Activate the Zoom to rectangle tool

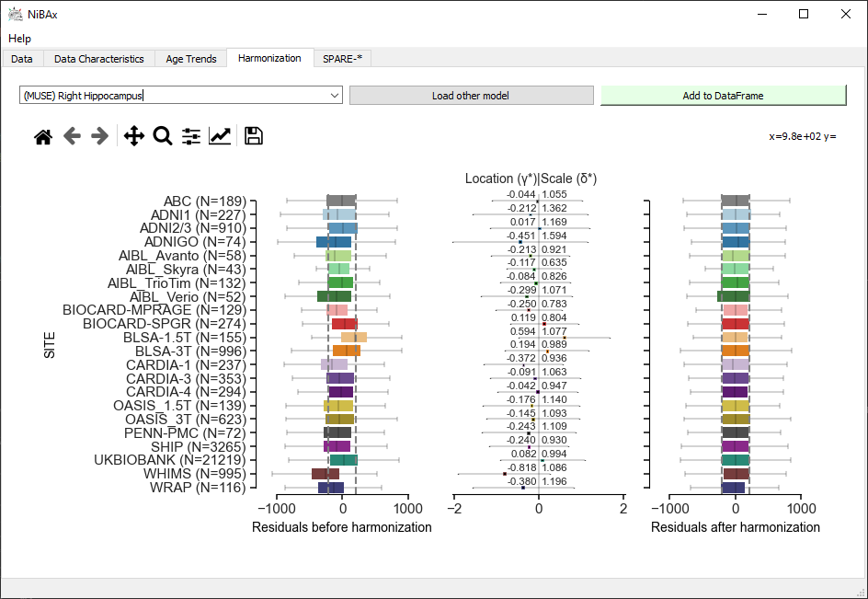point(163,136)
